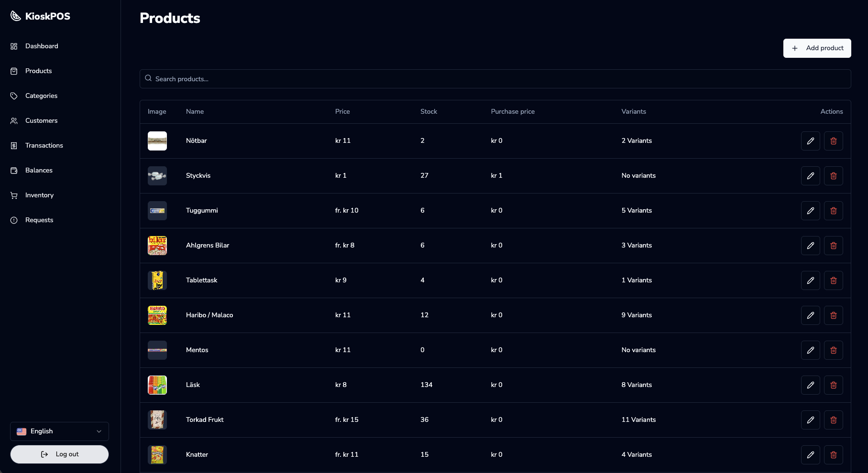
Task: Click the Haribo / Malaco product thumbnail
Action: (157, 315)
